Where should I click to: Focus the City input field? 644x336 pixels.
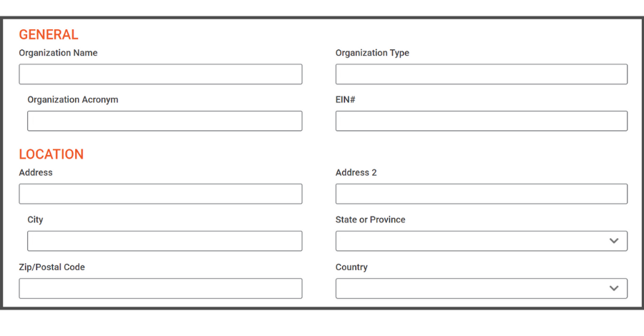(x=165, y=241)
